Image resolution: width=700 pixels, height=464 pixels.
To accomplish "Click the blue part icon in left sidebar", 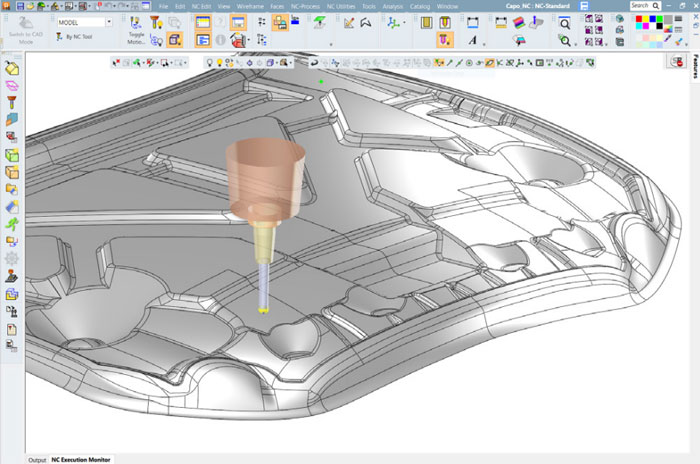I will pyautogui.click(x=12, y=119).
